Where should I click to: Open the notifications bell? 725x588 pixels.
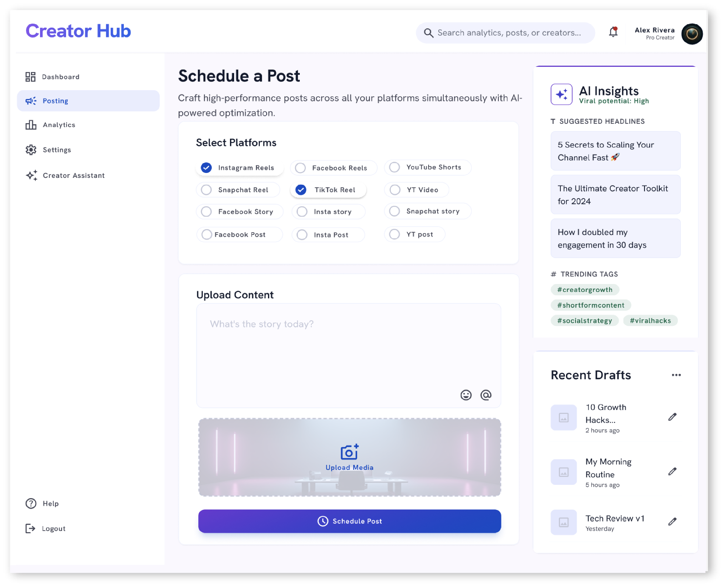pyautogui.click(x=613, y=32)
